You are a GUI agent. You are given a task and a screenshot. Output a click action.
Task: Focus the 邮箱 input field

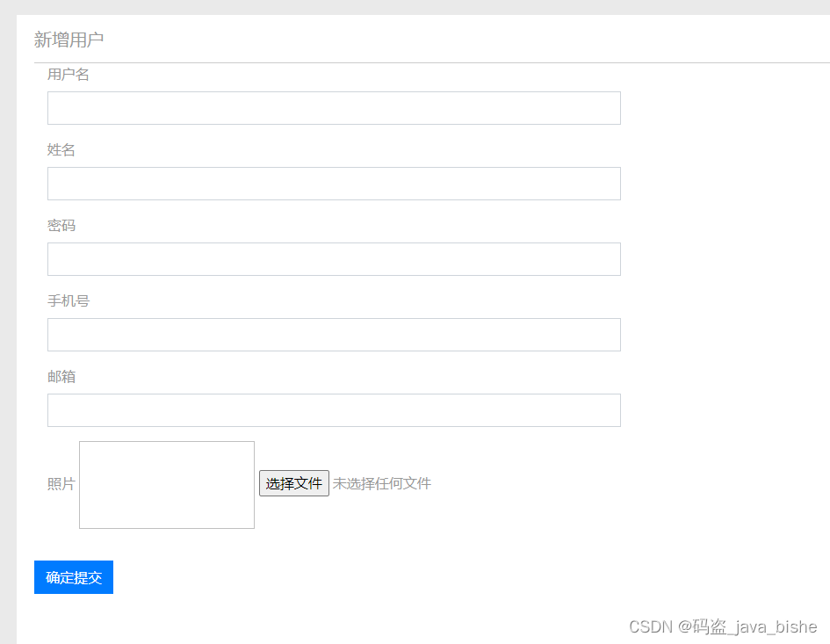pos(334,410)
